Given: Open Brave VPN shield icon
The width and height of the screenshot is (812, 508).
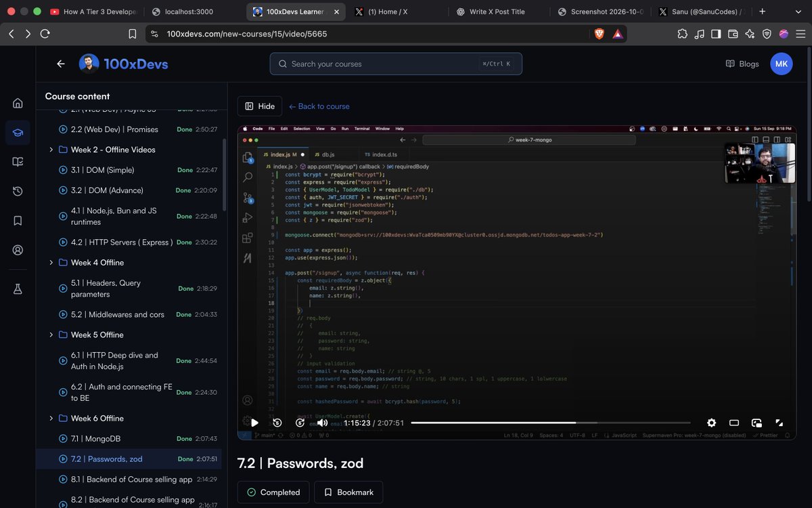Looking at the screenshot, I should click(x=767, y=33).
